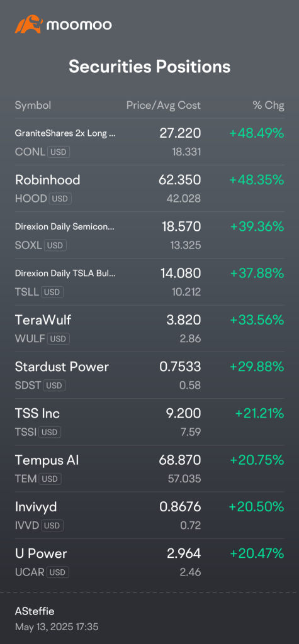Click the USD badge beside TSSI
Viewport: 299px width, 644px height.
(50, 432)
